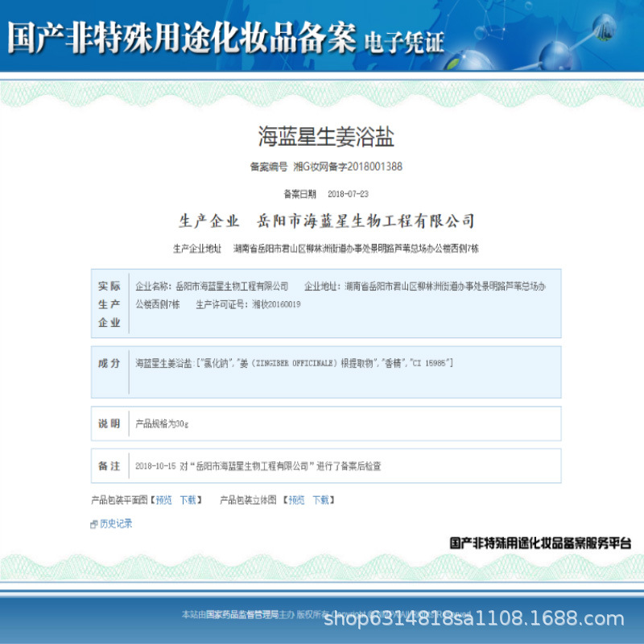Click the 下载 link for 产品包装平面图
644x644 pixels.
click(x=188, y=500)
